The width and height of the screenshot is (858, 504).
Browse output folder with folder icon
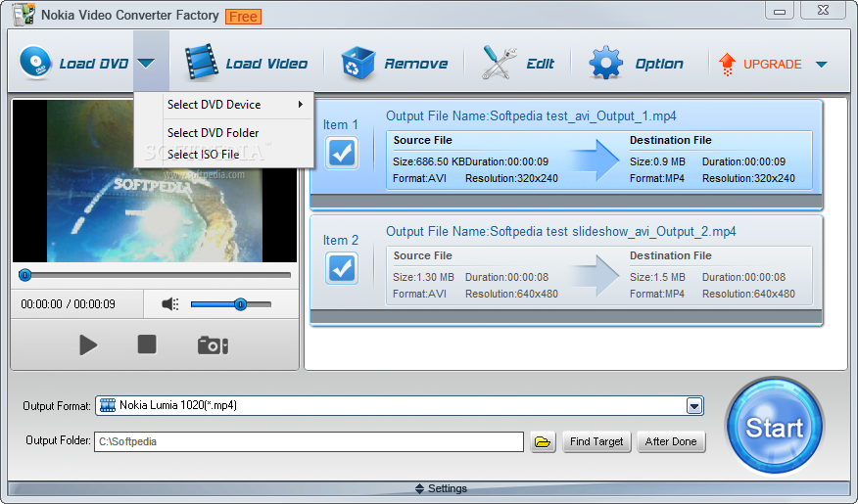pyautogui.click(x=543, y=441)
